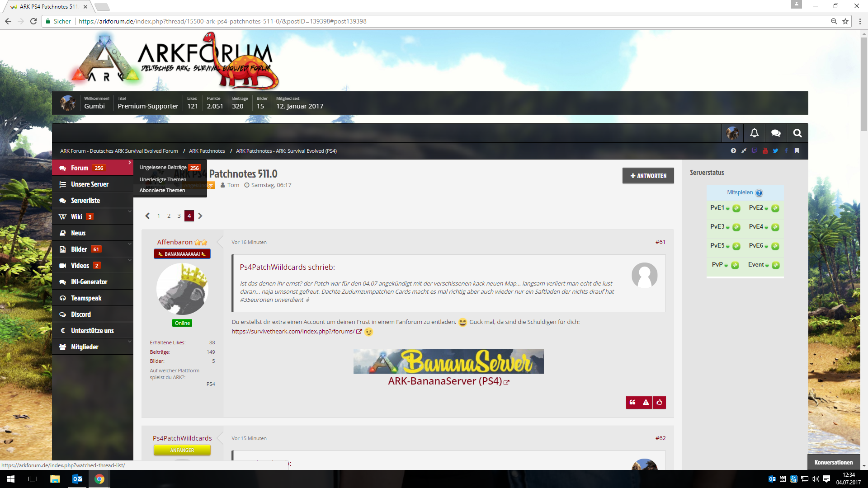Join the PvE4 server via green arrow icon
This screenshot has height=488, width=868.
tap(775, 227)
